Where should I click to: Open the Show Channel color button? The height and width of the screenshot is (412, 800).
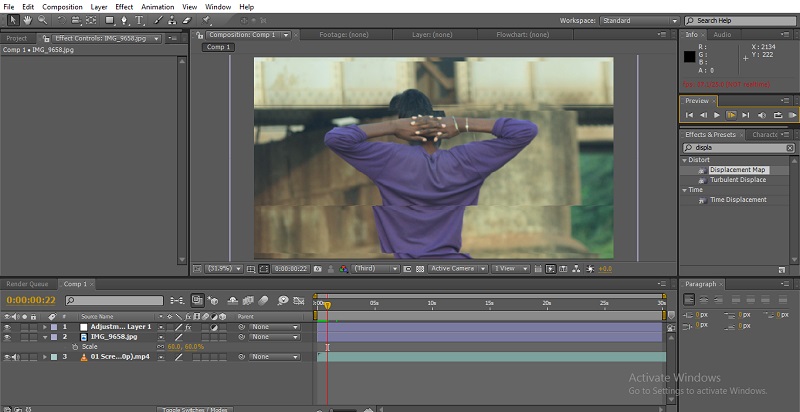pos(343,269)
